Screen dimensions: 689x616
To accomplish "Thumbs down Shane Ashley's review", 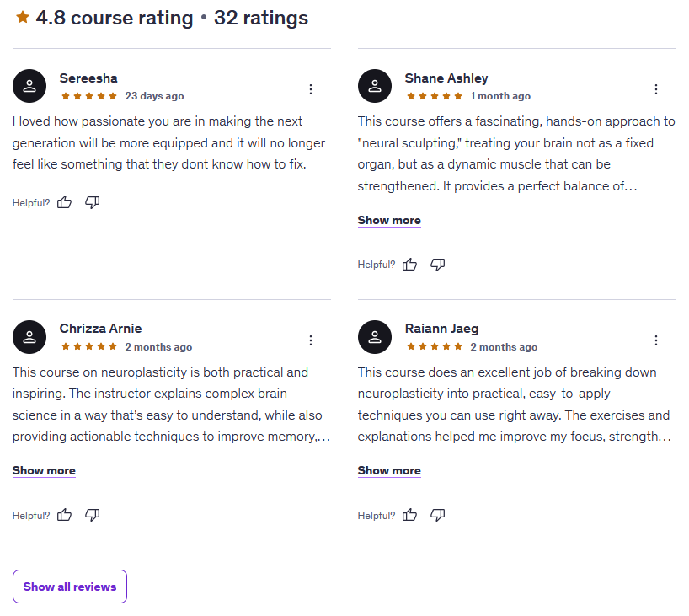I will (438, 265).
